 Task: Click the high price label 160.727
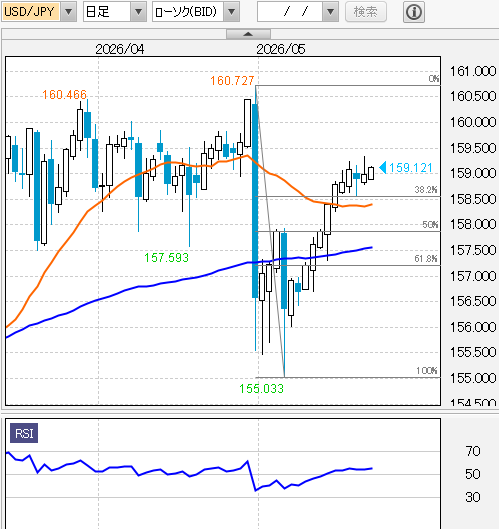(x=232, y=81)
